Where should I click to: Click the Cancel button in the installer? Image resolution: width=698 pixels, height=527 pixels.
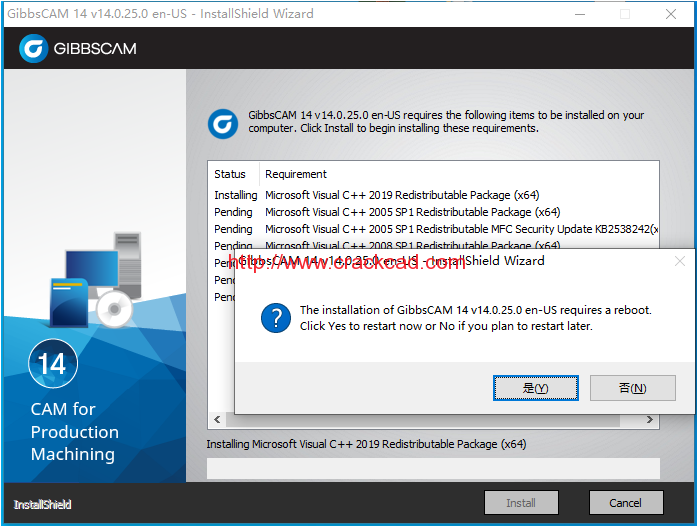(x=626, y=503)
